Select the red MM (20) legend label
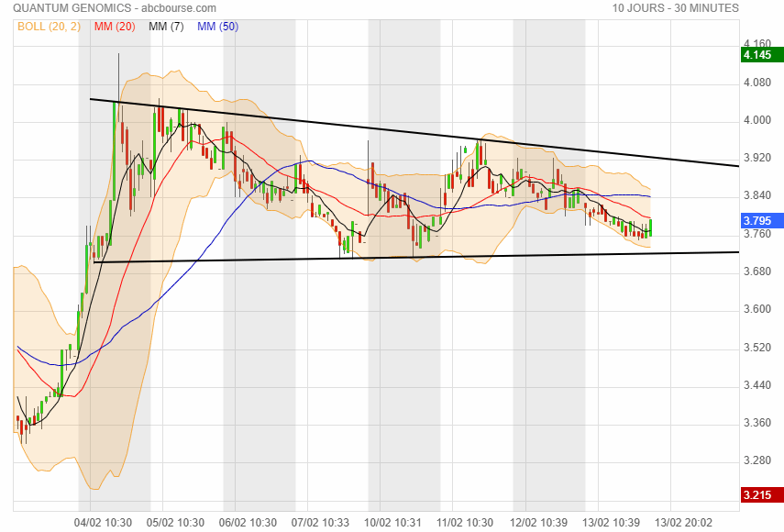 115,27
